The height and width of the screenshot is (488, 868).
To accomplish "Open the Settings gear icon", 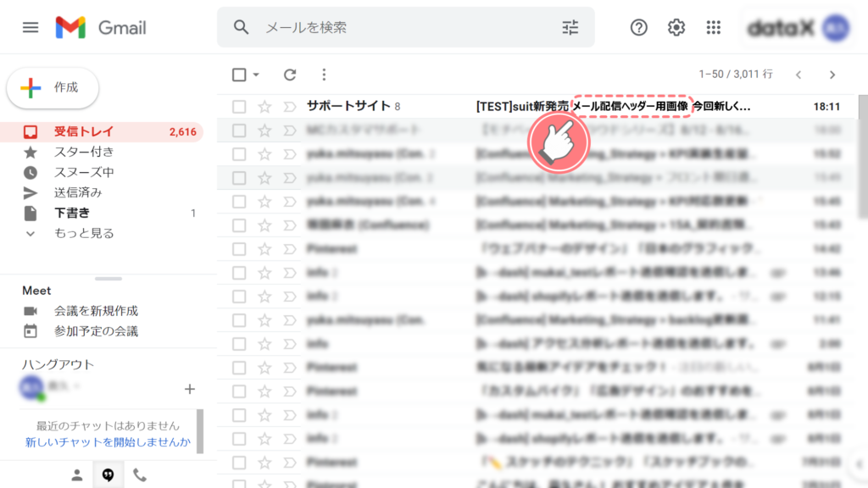I will point(676,27).
